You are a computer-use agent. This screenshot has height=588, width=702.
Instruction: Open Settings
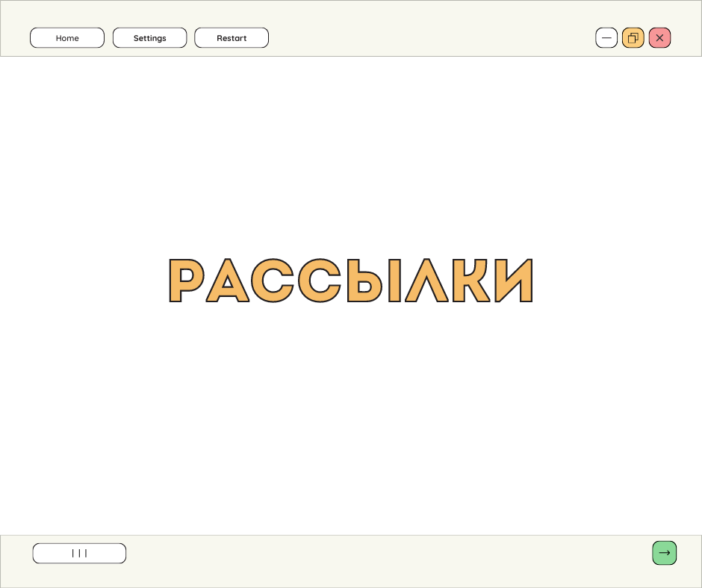click(149, 38)
